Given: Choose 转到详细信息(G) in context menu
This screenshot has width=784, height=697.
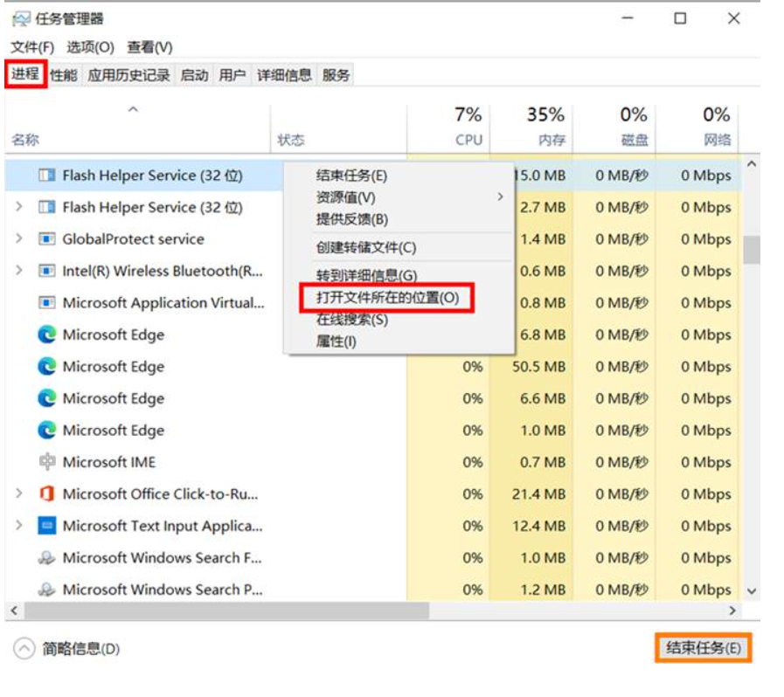Looking at the screenshot, I should pos(366,275).
